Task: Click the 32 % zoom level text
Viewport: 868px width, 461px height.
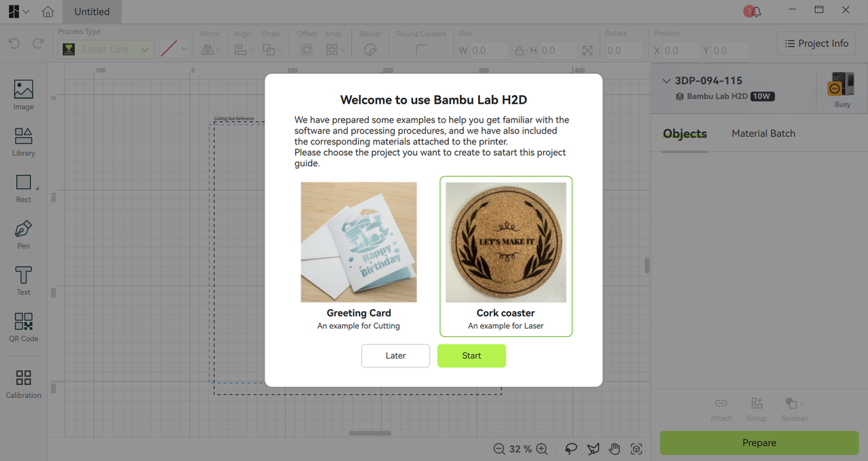Action: [520, 449]
